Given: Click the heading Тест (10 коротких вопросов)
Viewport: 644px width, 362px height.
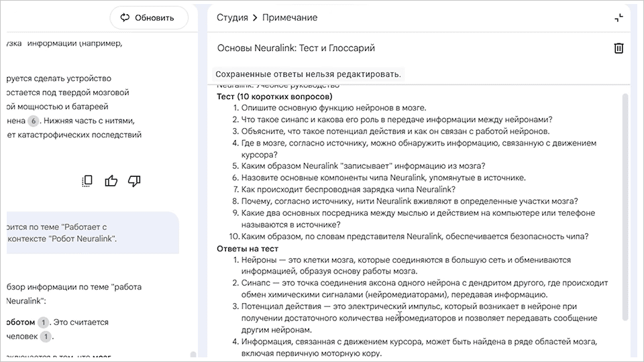Looking at the screenshot, I should click(274, 97).
